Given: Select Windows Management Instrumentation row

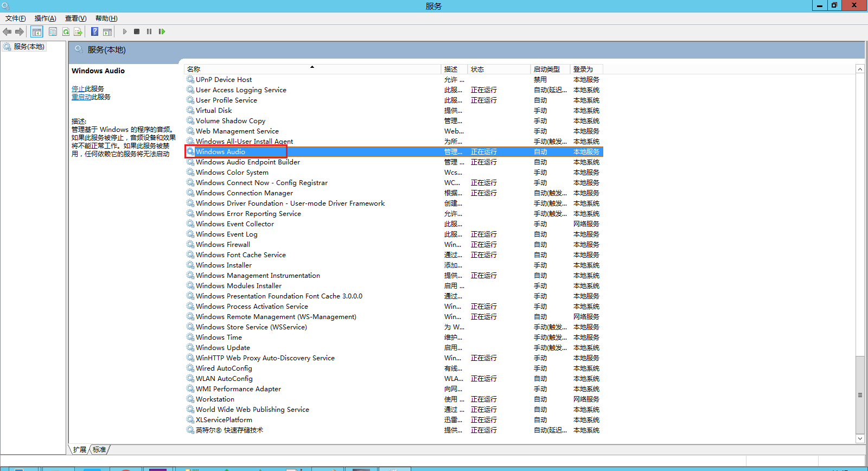Looking at the screenshot, I should [x=394, y=276].
